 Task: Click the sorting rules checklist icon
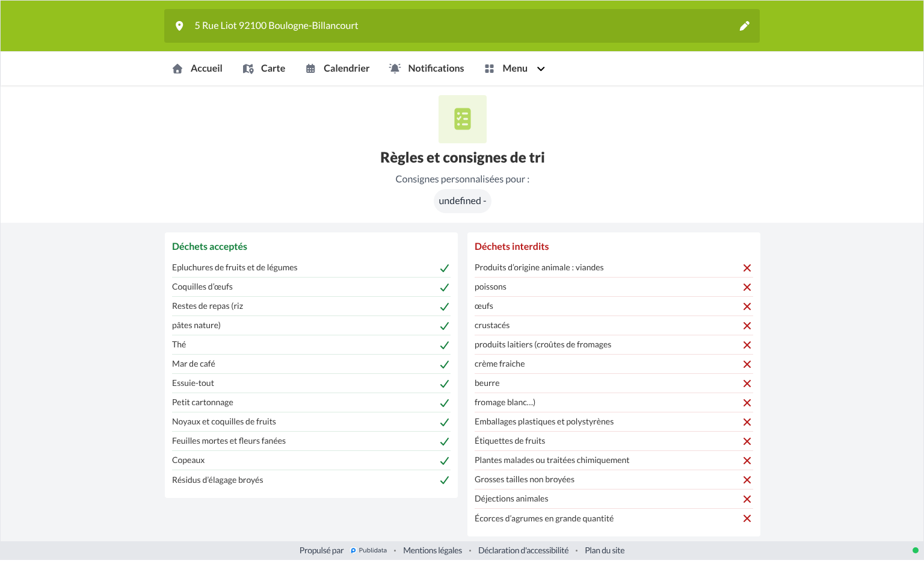pos(463,119)
